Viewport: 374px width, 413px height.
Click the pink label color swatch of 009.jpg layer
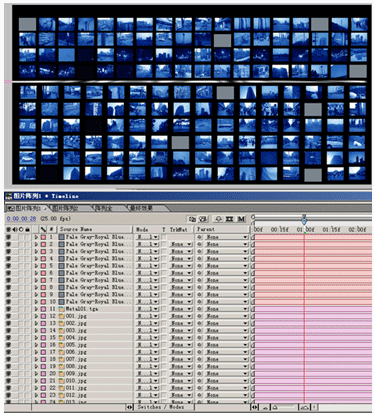click(x=43, y=374)
